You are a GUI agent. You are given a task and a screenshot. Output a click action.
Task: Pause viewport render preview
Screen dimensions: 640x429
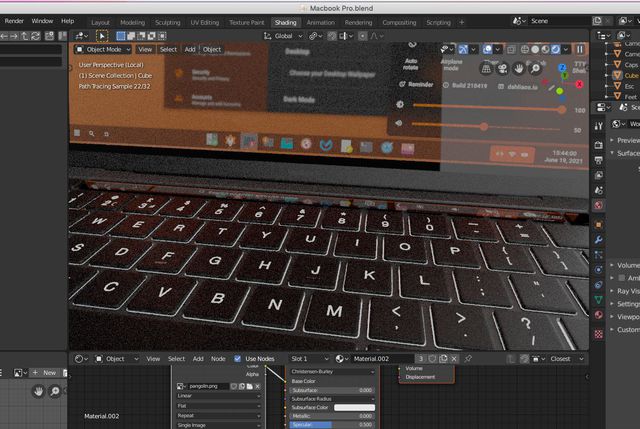(580, 49)
